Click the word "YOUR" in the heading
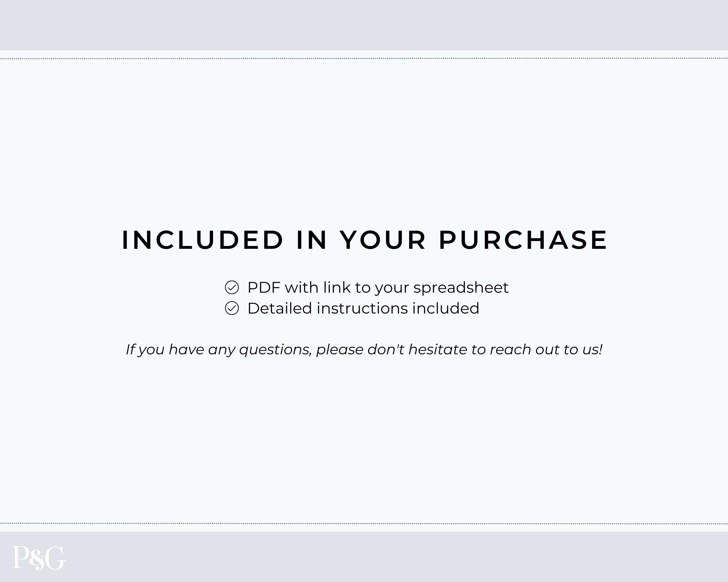The width and height of the screenshot is (728, 582). [x=383, y=240]
